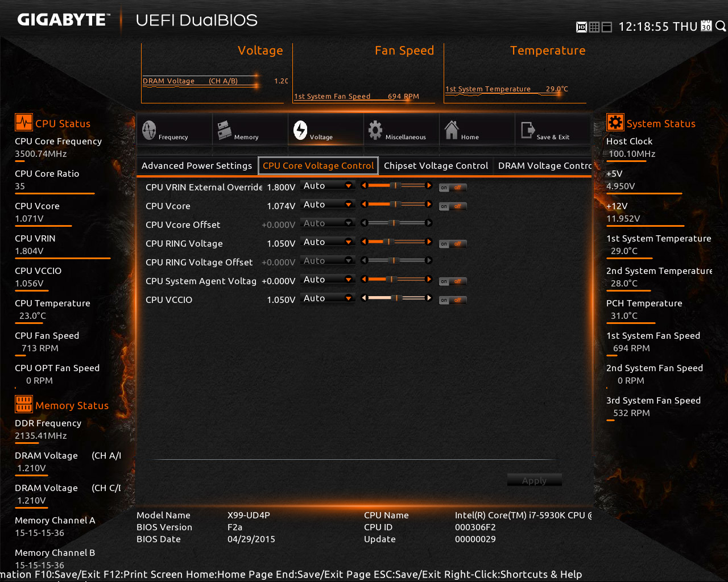Toggle the CPU RING Voltage on/off switch
This screenshot has width=728, height=582.
point(453,244)
